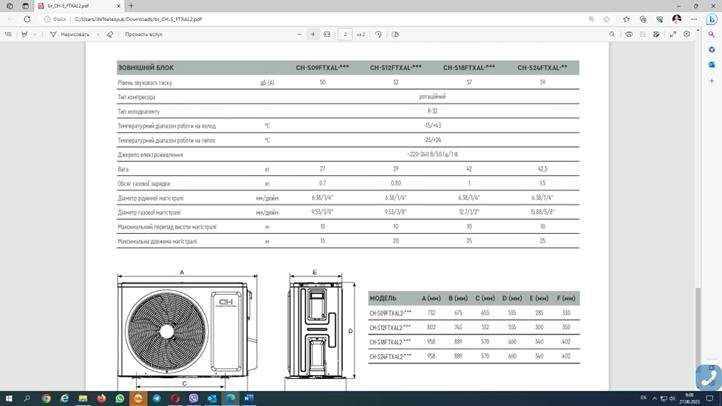The width and height of the screenshot is (722, 406).
Task: Open the Bing Copilot sidebar button
Action: pyautogui.click(x=712, y=19)
